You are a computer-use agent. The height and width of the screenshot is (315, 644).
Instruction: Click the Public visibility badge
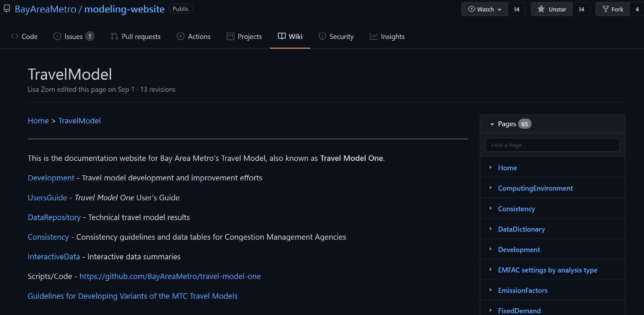click(x=181, y=9)
